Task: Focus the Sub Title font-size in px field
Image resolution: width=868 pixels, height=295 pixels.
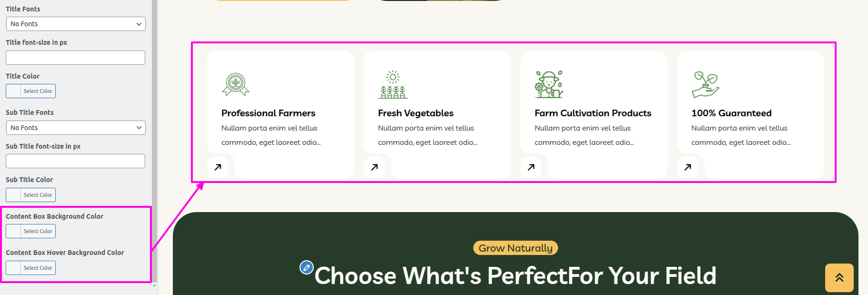Action: point(75,161)
